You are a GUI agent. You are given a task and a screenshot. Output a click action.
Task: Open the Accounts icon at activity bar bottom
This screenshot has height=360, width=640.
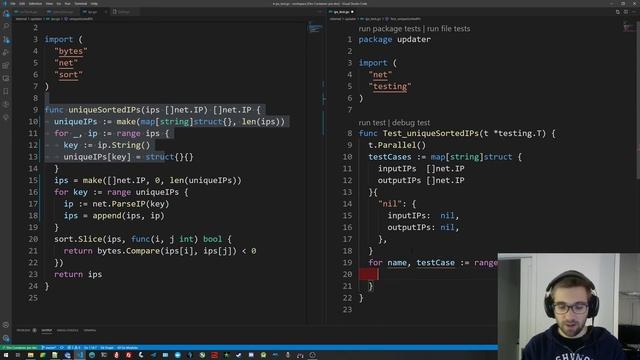click(x=6, y=325)
